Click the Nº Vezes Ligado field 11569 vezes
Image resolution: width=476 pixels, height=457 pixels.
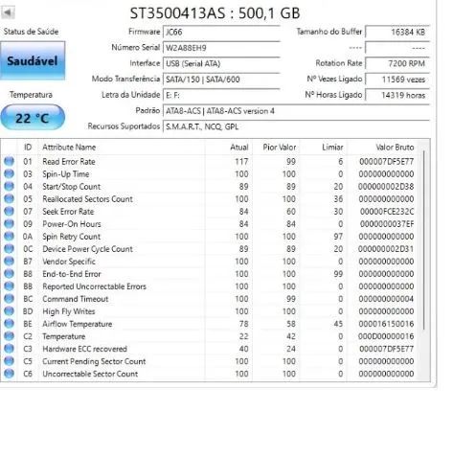[x=397, y=80]
